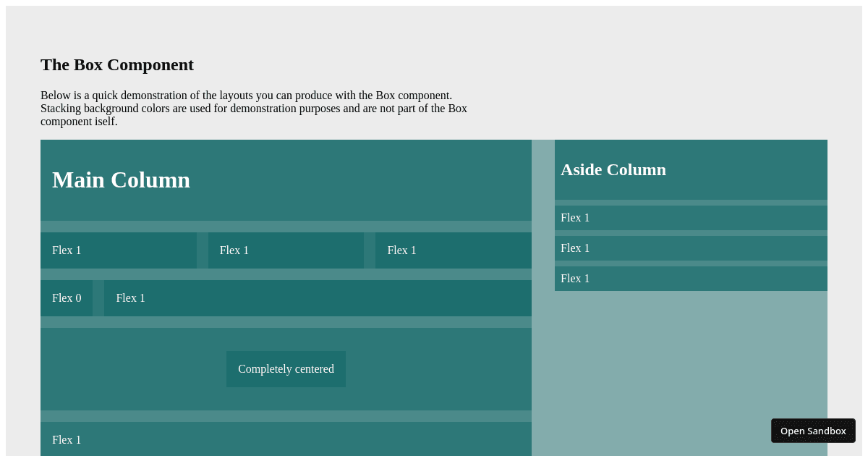Select the wide Flex 1 box beside Flex 0
Screen dimensions: 868x456
(318, 297)
